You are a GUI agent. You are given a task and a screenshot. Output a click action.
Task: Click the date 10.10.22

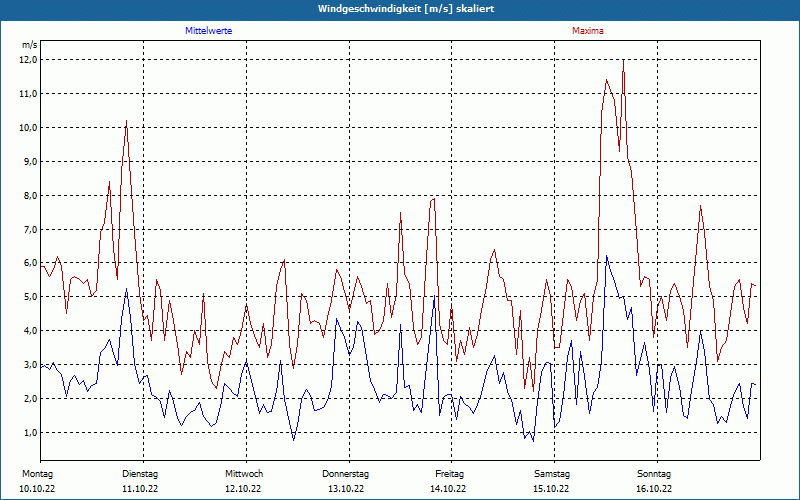coord(37,489)
